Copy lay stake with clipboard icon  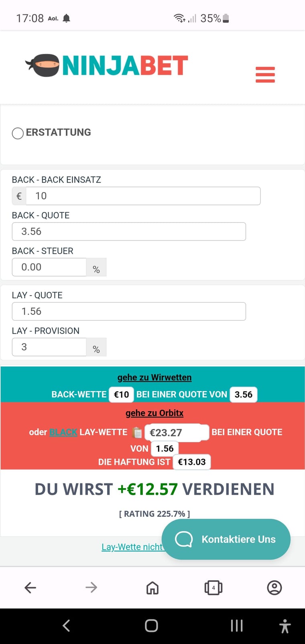pos(137,432)
